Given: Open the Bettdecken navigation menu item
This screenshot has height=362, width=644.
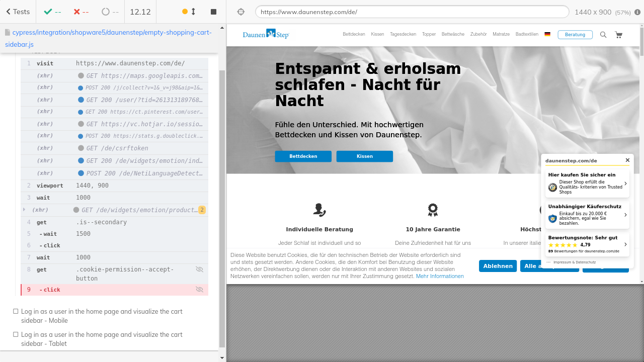Looking at the screenshot, I should coord(354,35).
